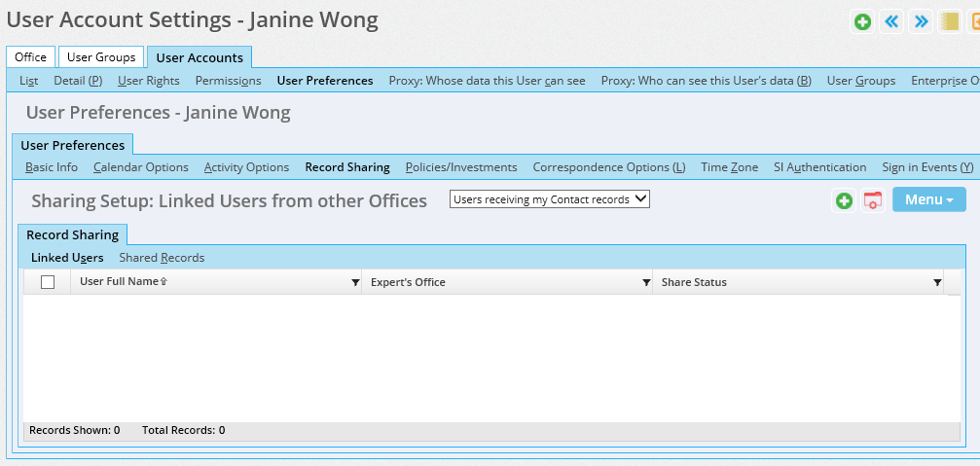Image resolution: width=980 pixels, height=466 pixels.
Task: Select the User Preferences panel tab
Action: click(72, 145)
